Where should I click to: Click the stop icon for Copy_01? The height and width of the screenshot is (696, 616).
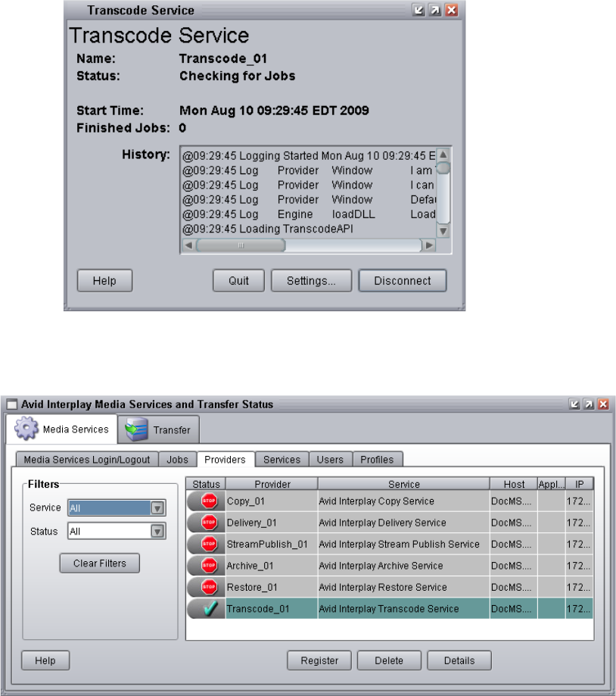tap(209, 501)
